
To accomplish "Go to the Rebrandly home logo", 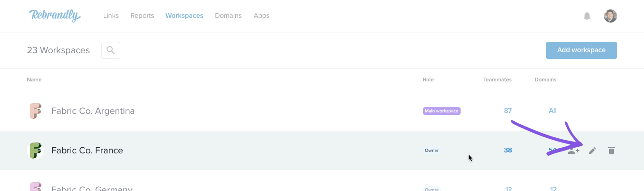I will click(x=55, y=16).
